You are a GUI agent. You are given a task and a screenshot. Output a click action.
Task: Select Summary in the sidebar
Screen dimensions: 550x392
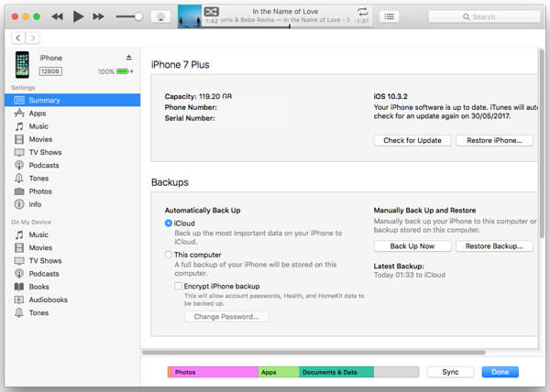72,100
